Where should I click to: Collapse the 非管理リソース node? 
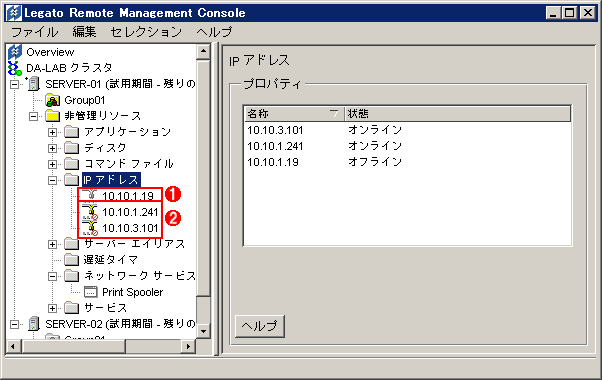pyautogui.click(x=33, y=116)
